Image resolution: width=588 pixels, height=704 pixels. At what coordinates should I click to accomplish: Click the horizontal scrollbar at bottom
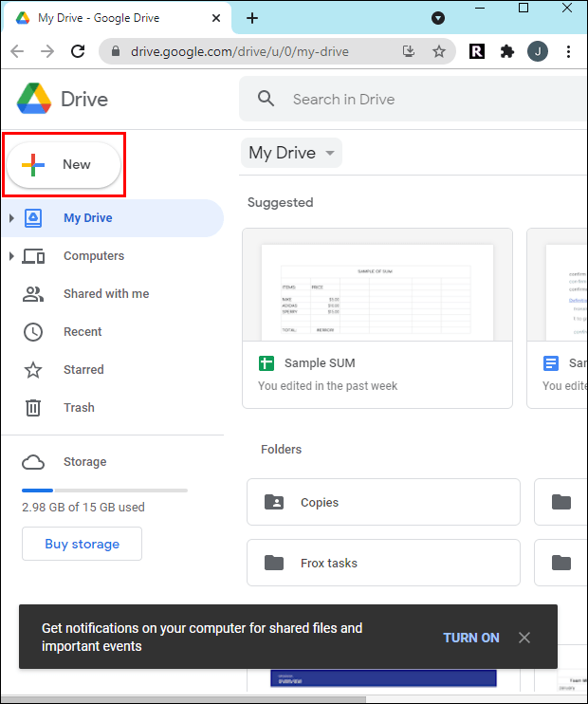coord(184,699)
